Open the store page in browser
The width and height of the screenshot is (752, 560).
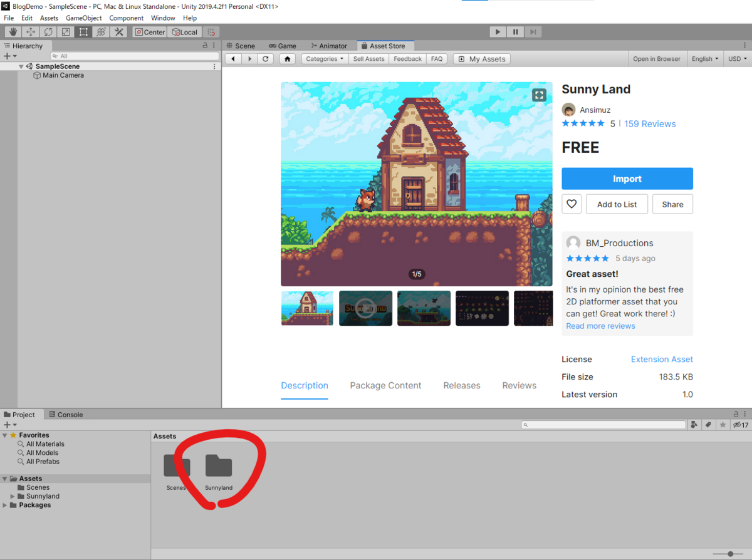[656, 59]
